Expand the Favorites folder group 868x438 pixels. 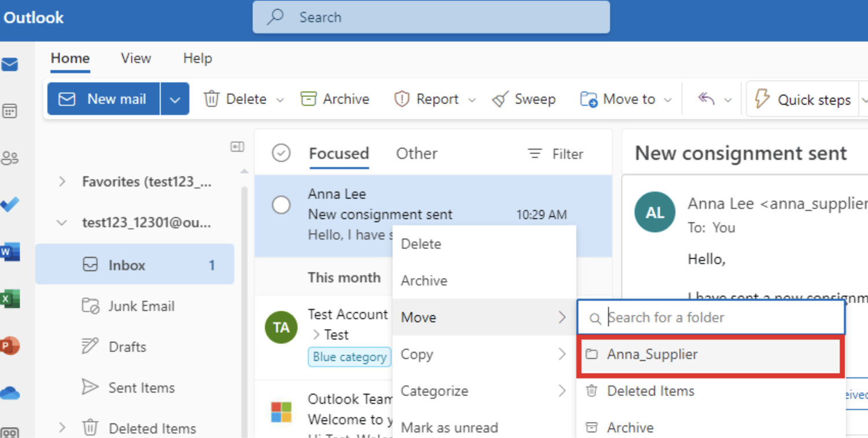click(62, 181)
